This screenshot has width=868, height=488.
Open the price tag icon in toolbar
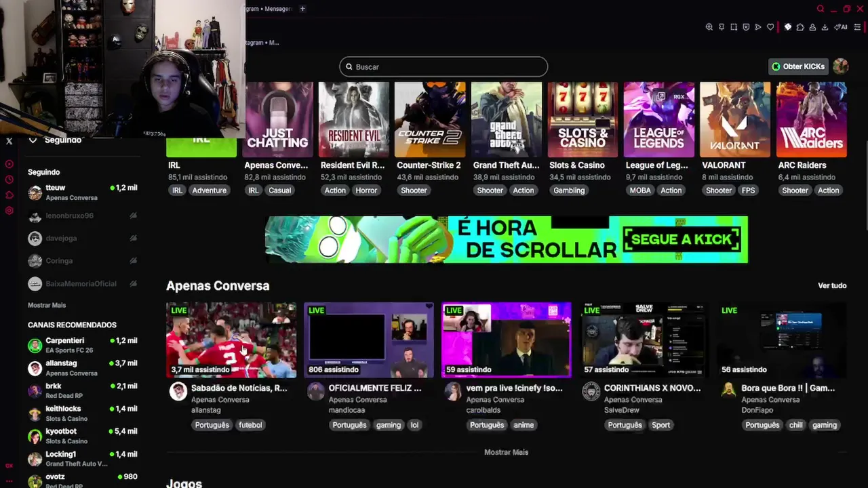point(788,27)
